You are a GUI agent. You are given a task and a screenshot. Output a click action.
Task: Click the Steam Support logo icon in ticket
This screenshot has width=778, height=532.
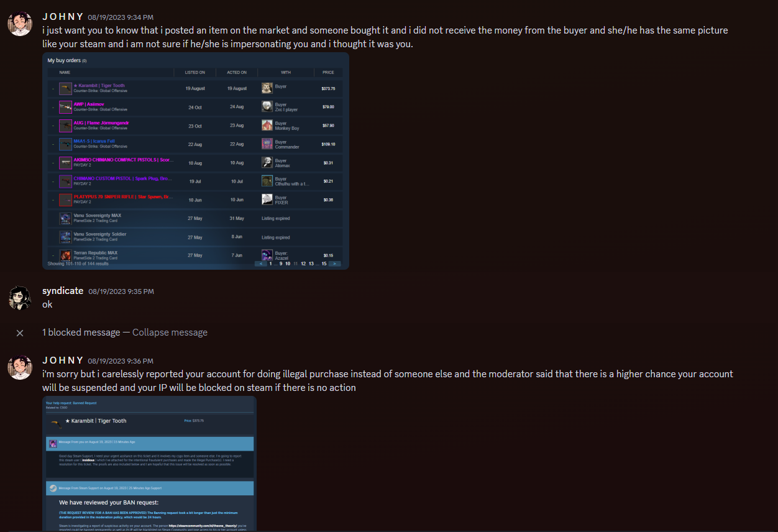click(53, 488)
